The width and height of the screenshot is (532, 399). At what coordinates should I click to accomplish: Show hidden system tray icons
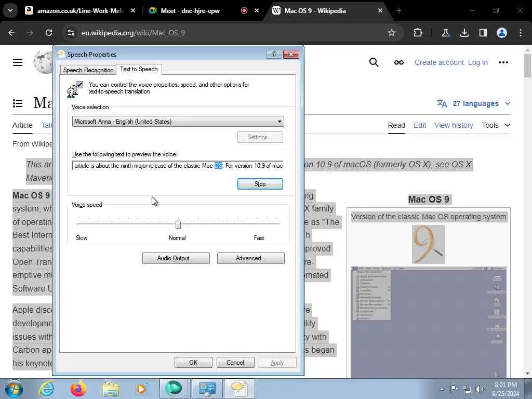[x=442, y=389]
